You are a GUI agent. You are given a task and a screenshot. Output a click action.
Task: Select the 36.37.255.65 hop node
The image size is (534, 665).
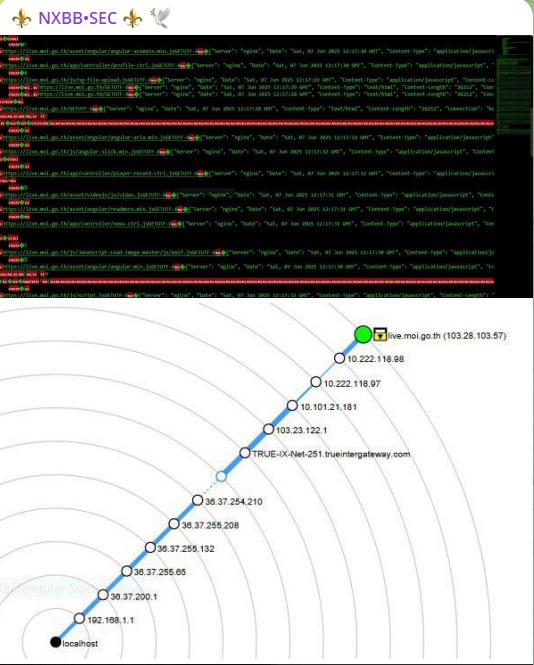(x=126, y=571)
